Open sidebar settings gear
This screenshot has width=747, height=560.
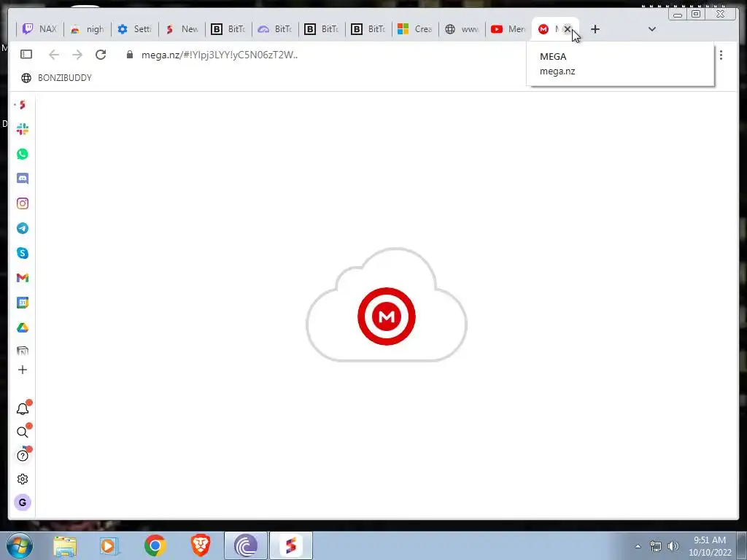click(23, 479)
